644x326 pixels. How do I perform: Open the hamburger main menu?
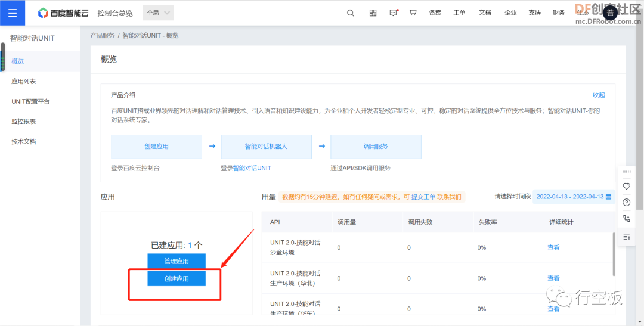13,13
